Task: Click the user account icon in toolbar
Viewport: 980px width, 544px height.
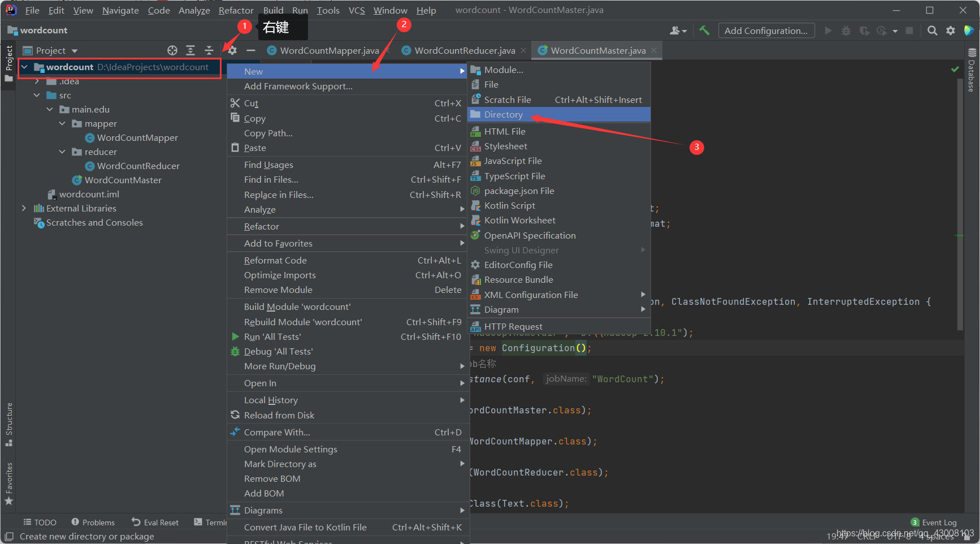Action: tap(678, 31)
